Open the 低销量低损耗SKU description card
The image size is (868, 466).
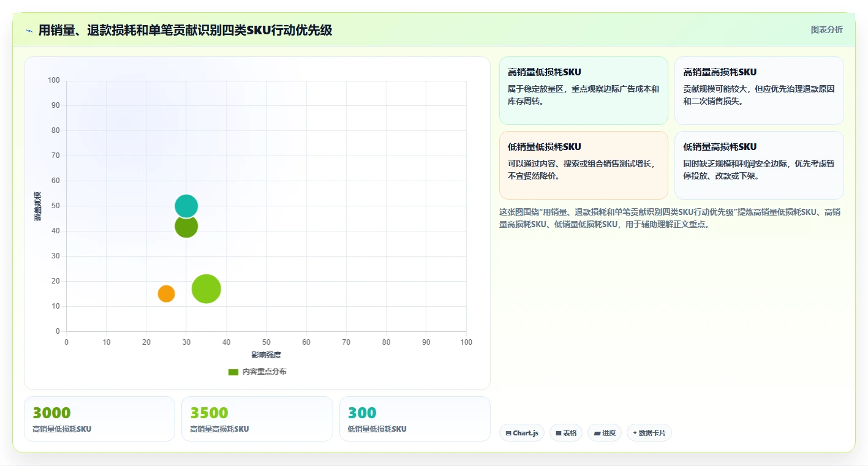pos(584,165)
